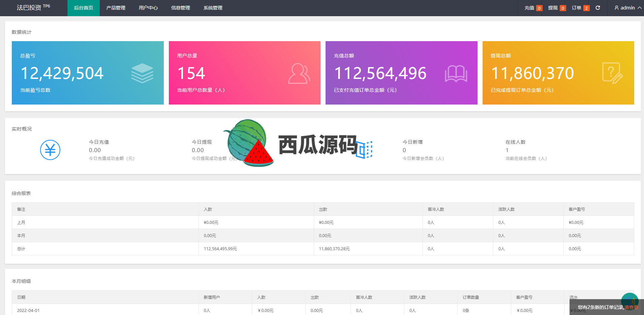Screen dimensions: 644x315
Task: Expand the admin account dropdown arrow
Action: [x=639, y=8]
